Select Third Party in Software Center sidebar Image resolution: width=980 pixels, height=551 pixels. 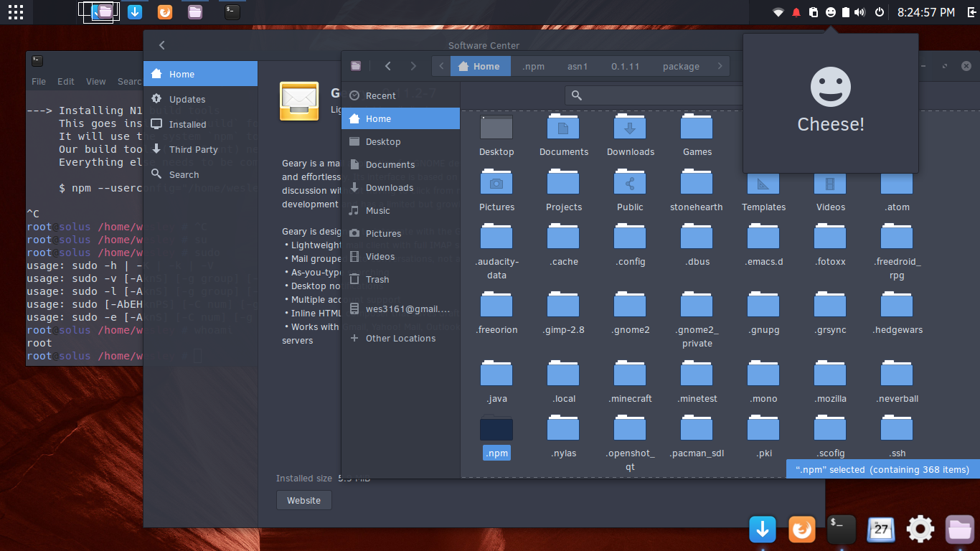pos(200,149)
